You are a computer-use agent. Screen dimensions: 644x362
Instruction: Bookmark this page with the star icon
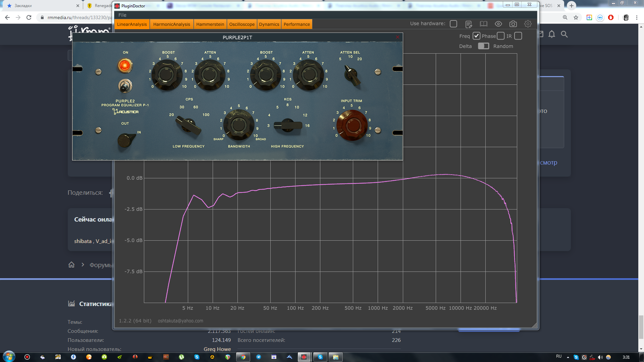[x=576, y=17]
